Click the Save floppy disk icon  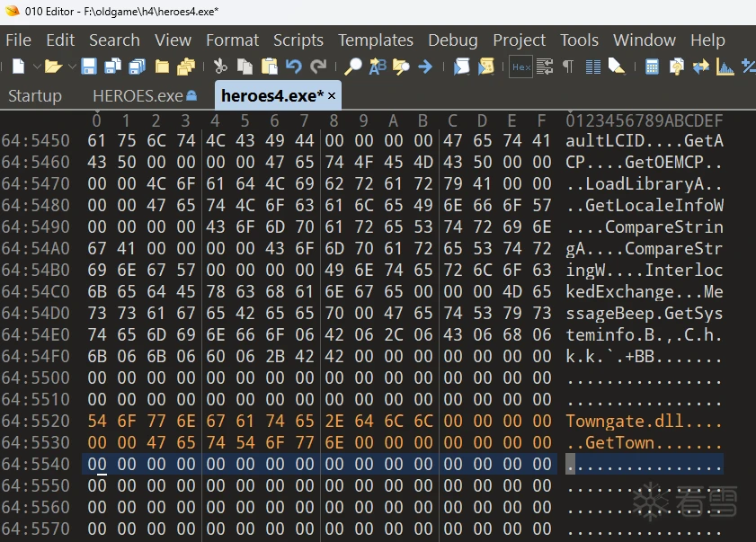tap(89, 66)
